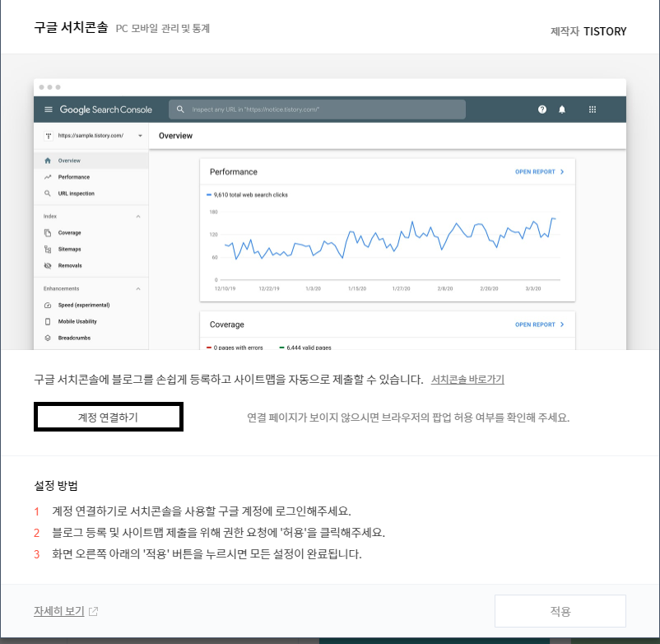Click the Index section label
The width and height of the screenshot is (660, 644).
49,216
